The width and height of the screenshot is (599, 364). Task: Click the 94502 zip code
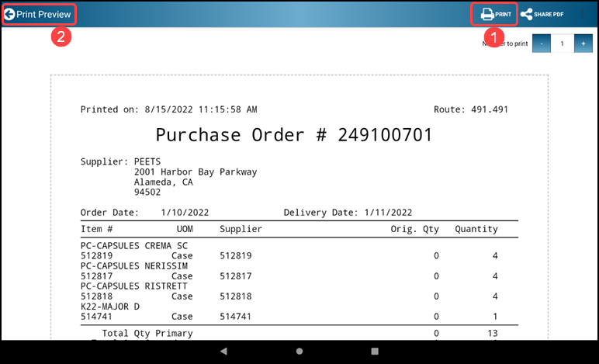[x=147, y=192]
